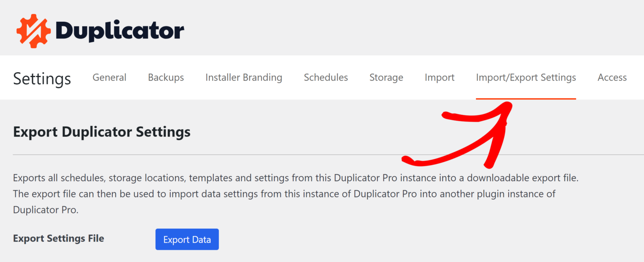Switch to the Backups tab
Viewport: 644px width, 262px height.
click(x=166, y=78)
